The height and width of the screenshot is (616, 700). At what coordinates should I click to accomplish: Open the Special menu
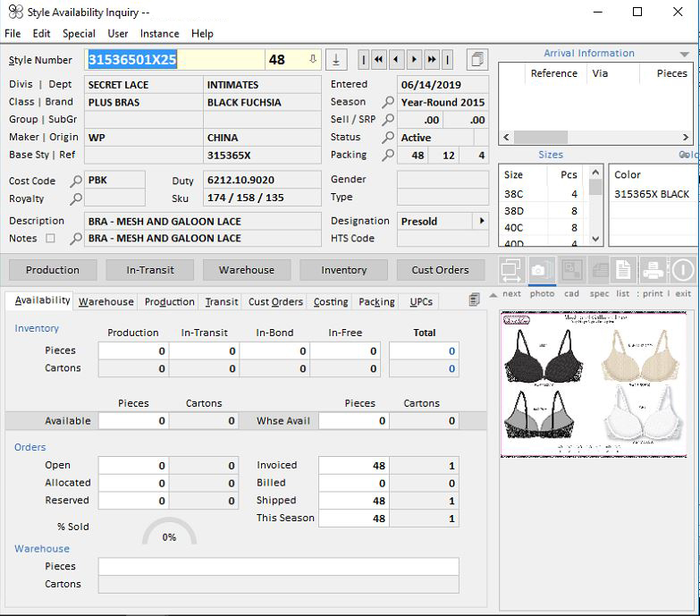point(79,33)
